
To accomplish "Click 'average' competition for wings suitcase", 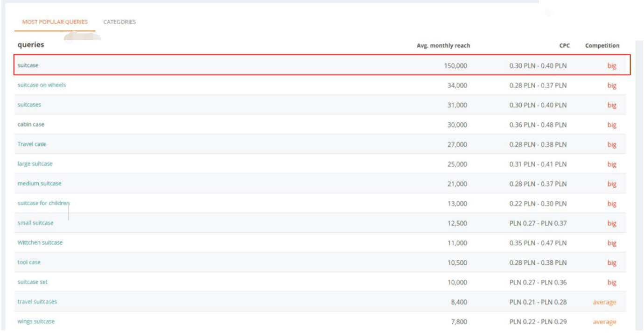I will click(604, 322).
